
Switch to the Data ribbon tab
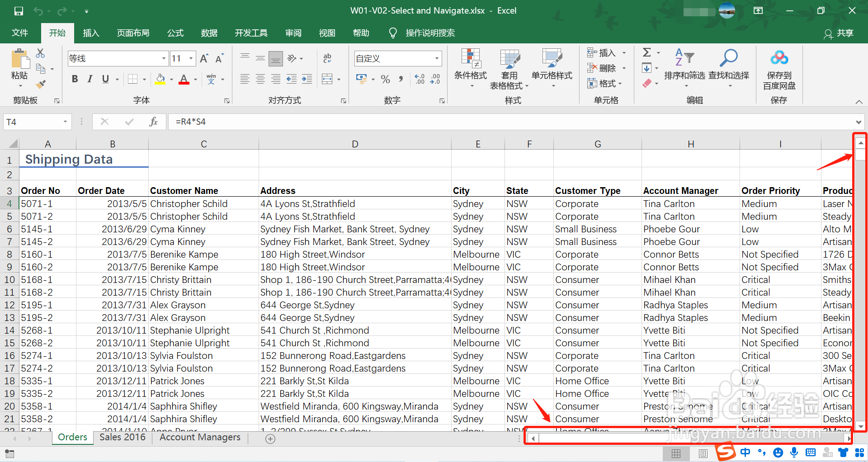pos(209,33)
